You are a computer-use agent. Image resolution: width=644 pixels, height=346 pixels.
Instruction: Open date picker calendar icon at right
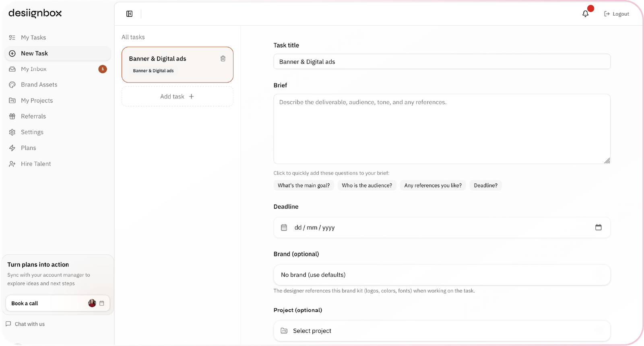599,227
